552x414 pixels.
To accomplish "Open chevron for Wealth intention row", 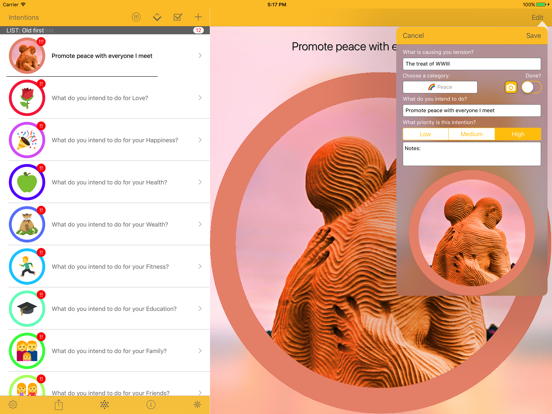I will tap(200, 224).
